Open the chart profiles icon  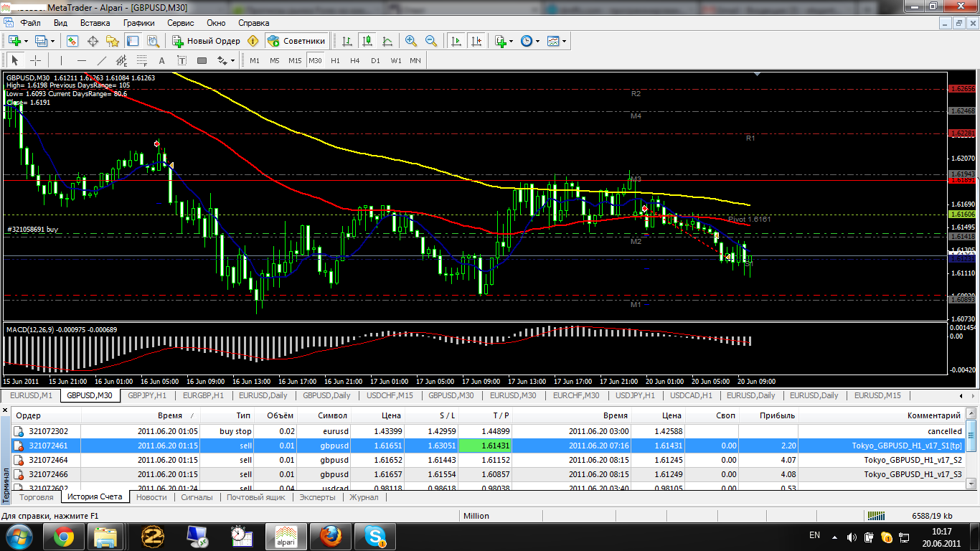pos(40,41)
